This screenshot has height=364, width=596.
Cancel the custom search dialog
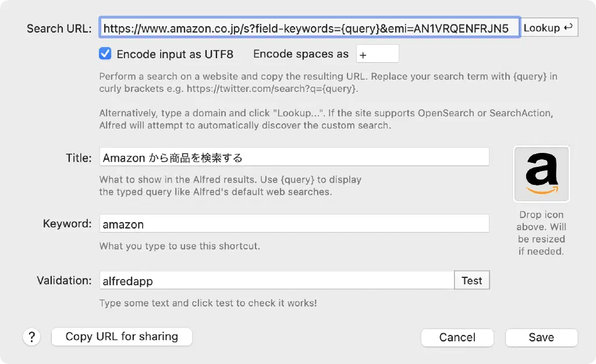point(457,337)
